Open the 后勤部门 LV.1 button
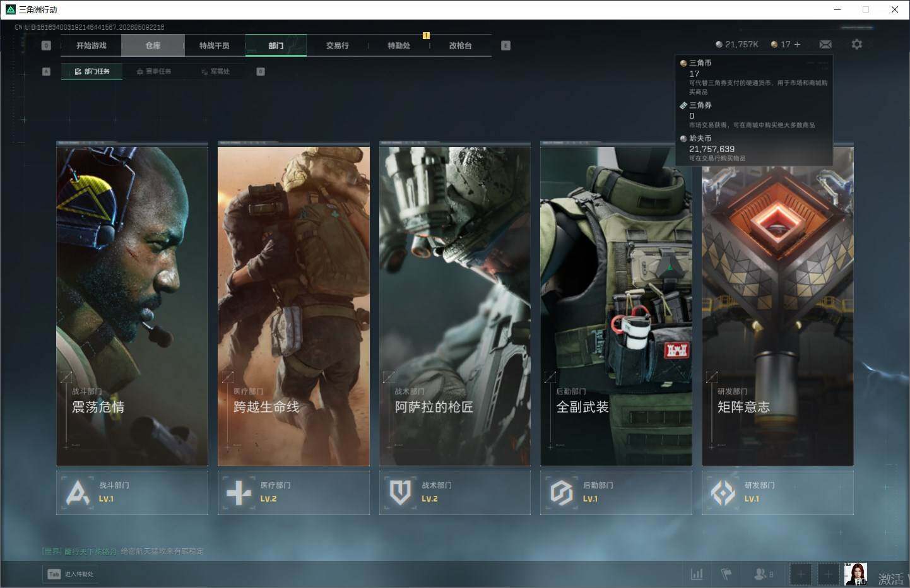The height and width of the screenshot is (588, 910). pos(616,493)
